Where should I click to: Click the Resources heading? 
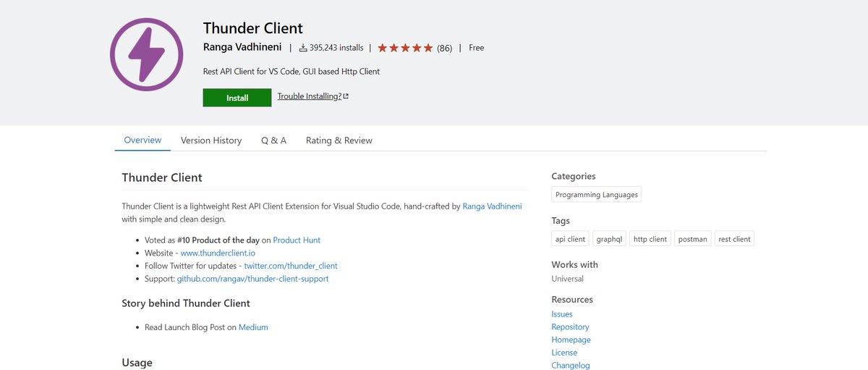point(572,300)
